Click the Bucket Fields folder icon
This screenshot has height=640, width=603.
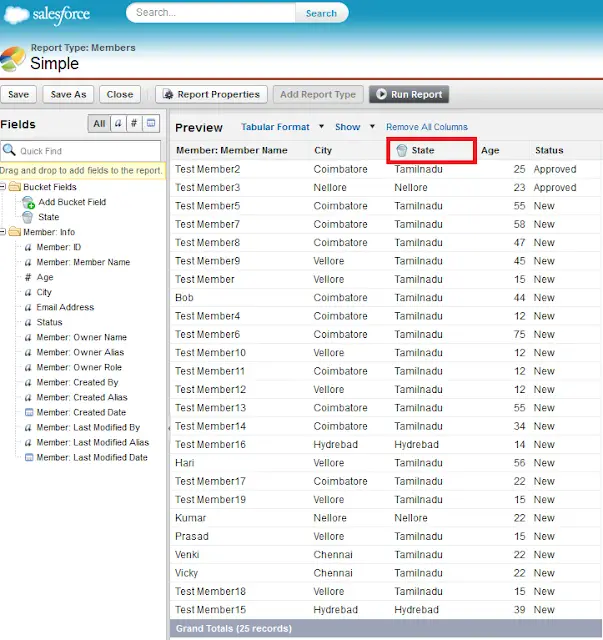(x=15, y=187)
